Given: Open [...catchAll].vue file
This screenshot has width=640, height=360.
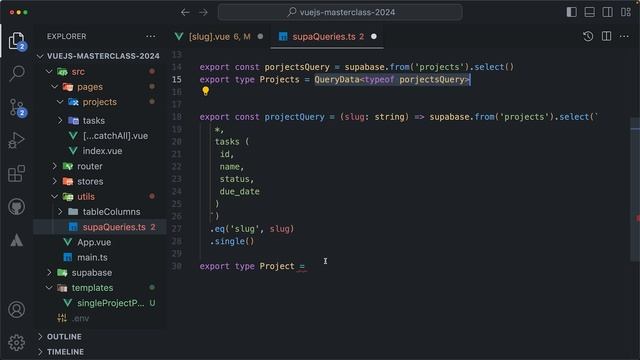Looking at the screenshot, I should 115,136.
